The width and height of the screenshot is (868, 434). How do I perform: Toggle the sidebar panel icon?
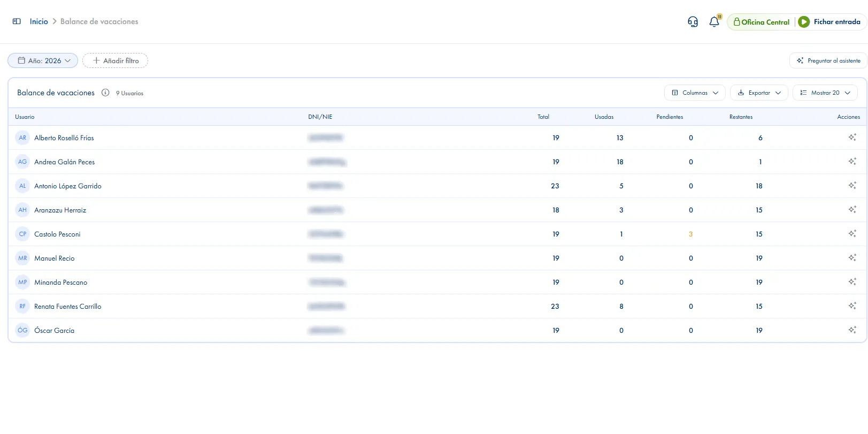click(17, 21)
